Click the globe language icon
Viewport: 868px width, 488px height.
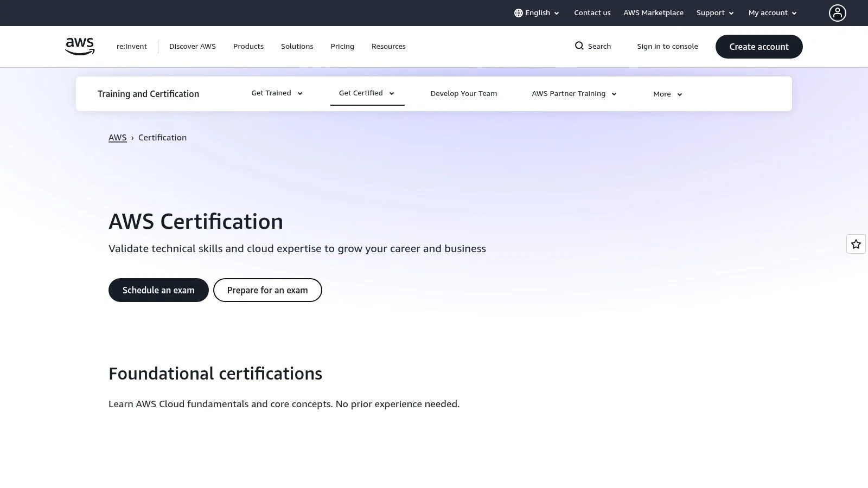(x=519, y=13)
